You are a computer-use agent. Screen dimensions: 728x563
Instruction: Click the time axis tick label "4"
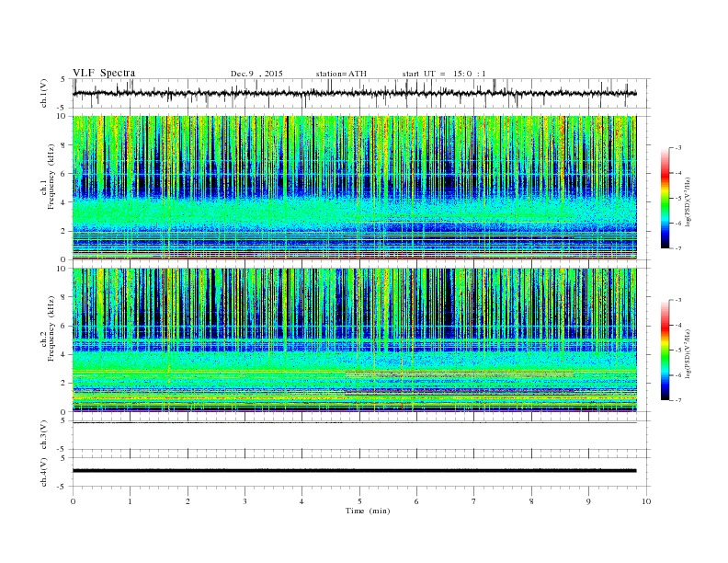point(301,501)
